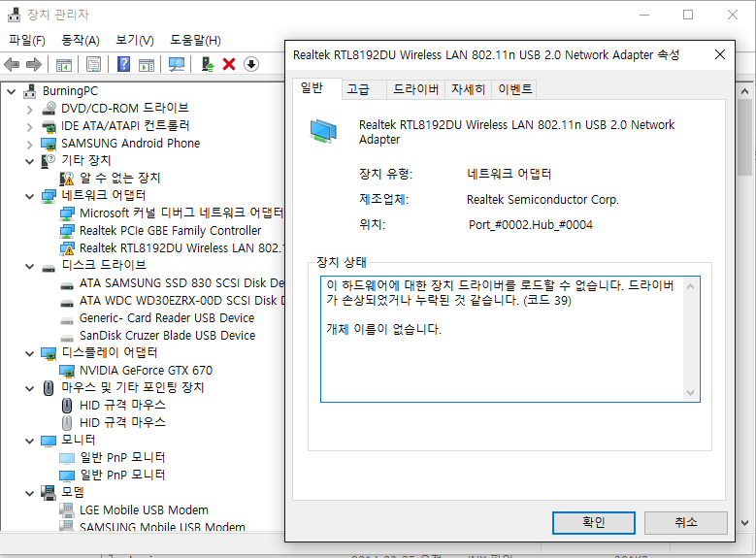Select SAMSUNG Android Phone category

(130, 144)
